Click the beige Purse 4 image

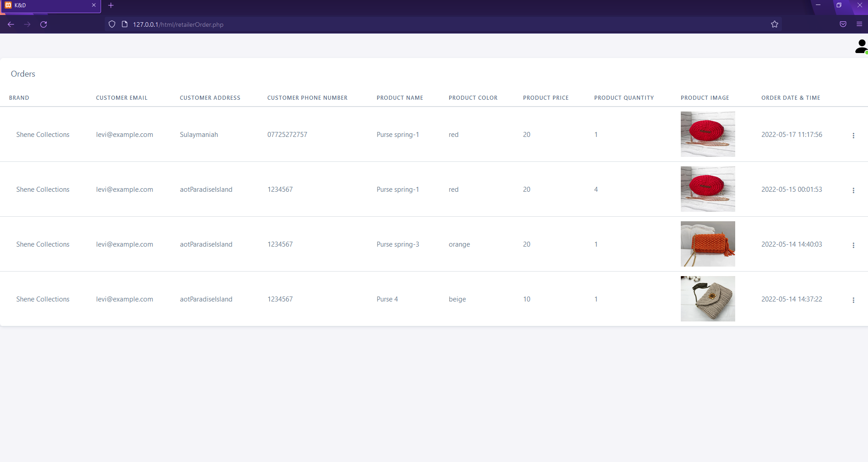click(x=708, y=299)
